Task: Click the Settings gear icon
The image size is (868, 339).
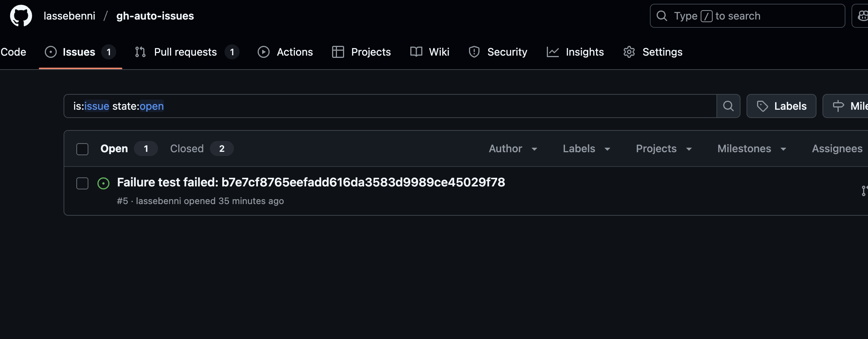Action: click(x=629, y=52)
